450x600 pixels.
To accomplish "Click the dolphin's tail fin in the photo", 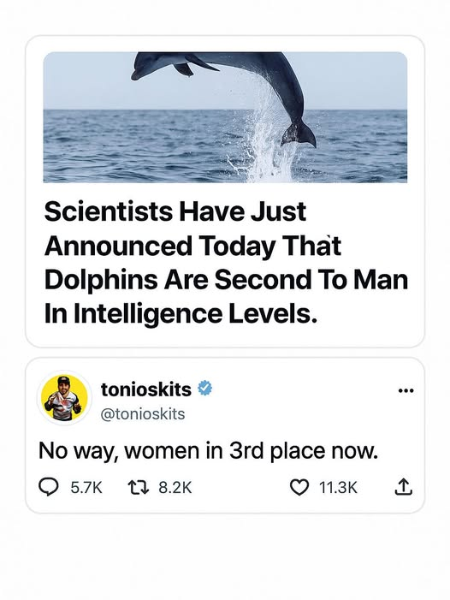I will pos(298,135).
